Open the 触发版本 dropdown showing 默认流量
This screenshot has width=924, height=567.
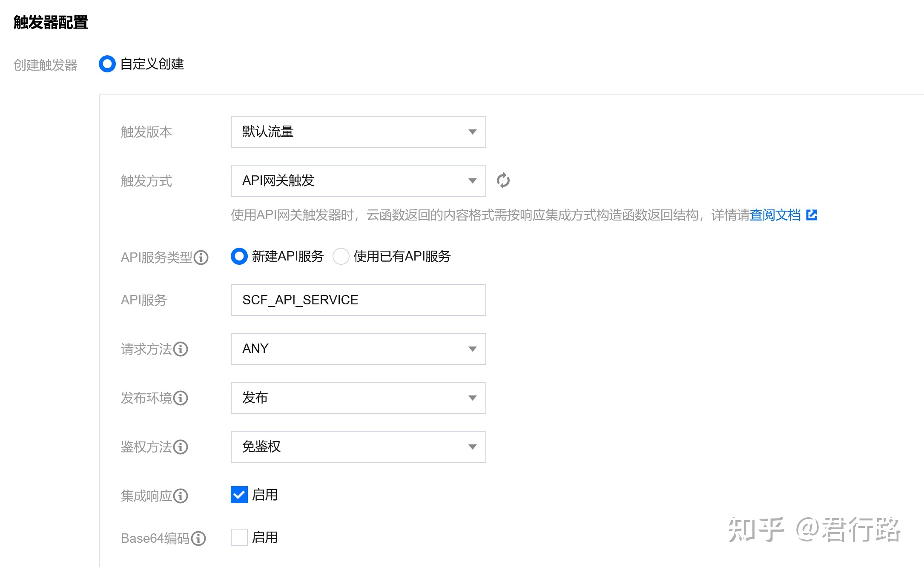point(358,132)
